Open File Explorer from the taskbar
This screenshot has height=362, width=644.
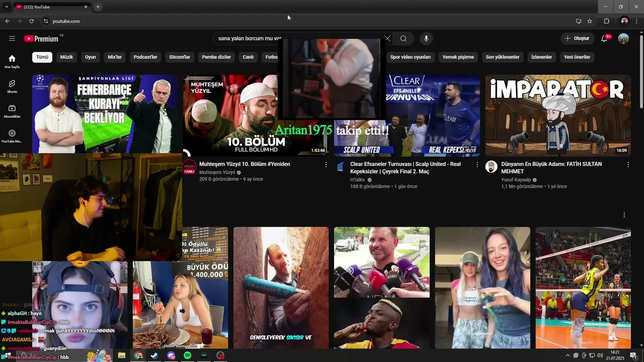click(121, 355)
